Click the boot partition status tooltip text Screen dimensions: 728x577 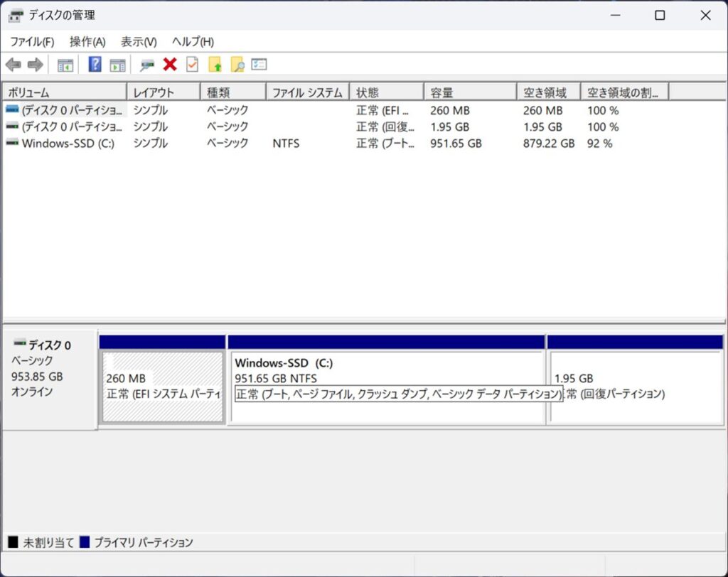(399, 394)
